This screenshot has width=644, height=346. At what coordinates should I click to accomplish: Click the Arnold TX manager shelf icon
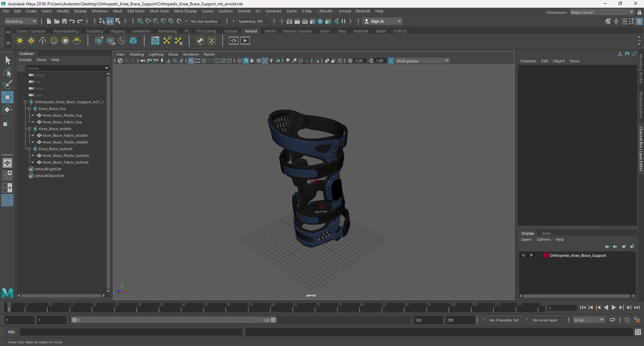click(x=155, y=41)
